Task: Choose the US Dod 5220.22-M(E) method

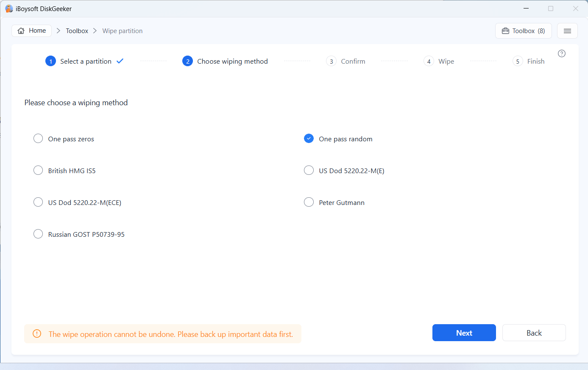Action: click(x=344, y=171)
